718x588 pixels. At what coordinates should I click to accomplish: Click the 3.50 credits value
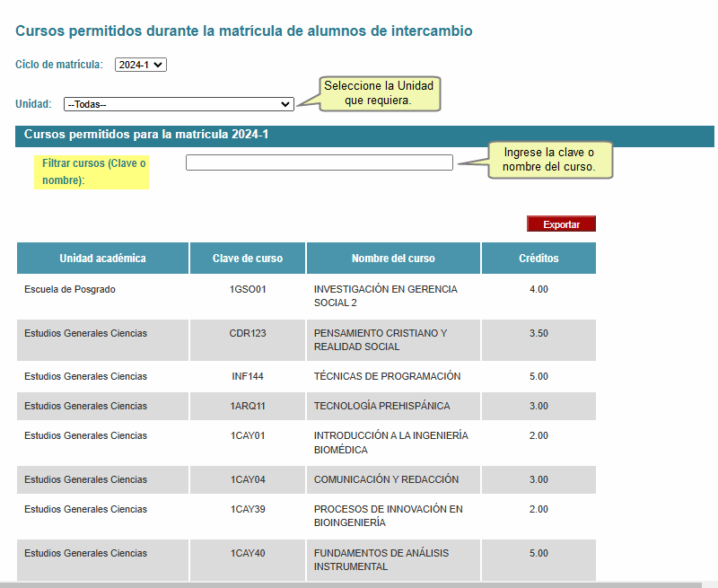538,333
